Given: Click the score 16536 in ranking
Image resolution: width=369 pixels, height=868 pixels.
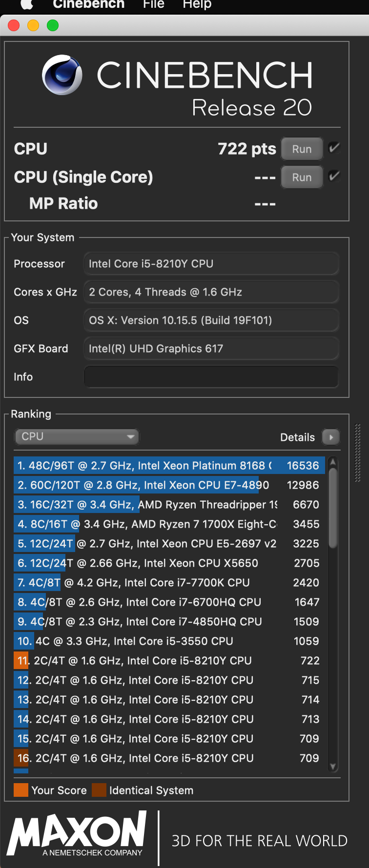Looking at the screenshot, I should click(303, 466).
